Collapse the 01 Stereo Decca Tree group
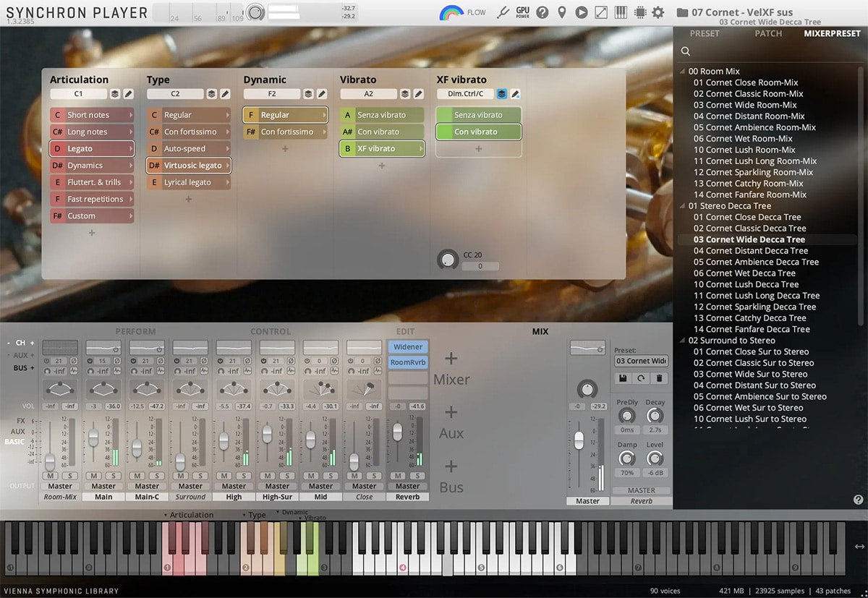 click(683, 206)
